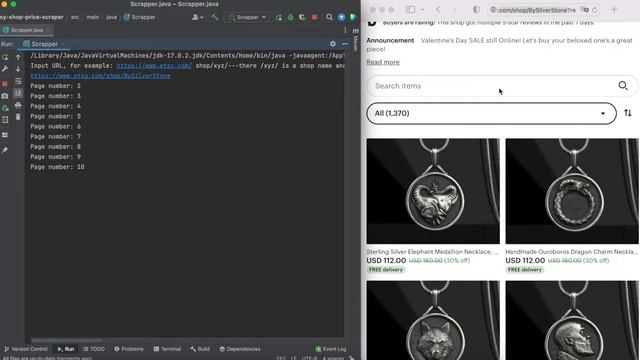Run Scrapper with the toolbar rerun icon
The image size is (640, 360).
click(x=279, y=17)
